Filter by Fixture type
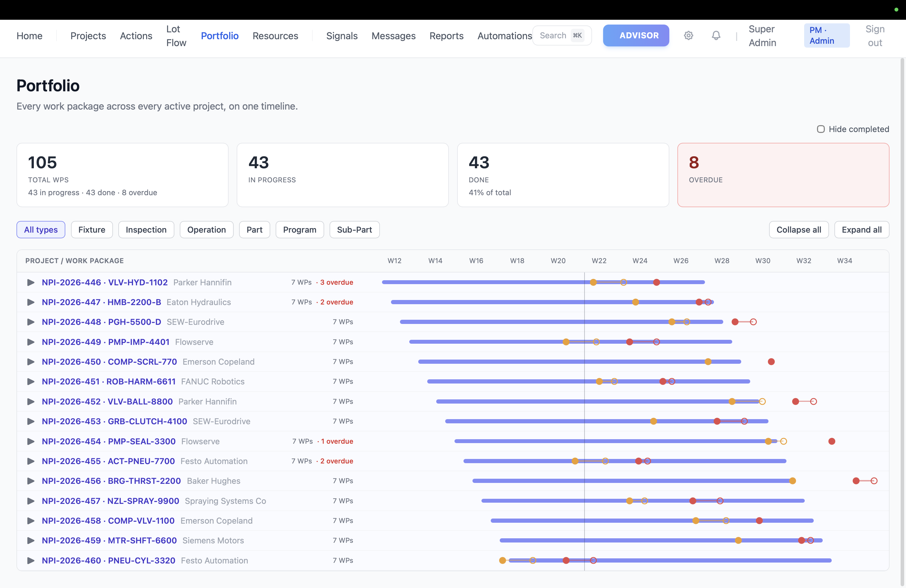This screenshot has width=906, height=588. [92, 230]
